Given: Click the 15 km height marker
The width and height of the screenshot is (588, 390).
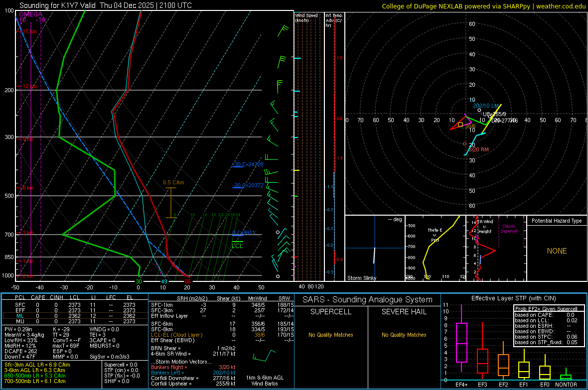Looking at the screenshot, I should coord(29,31).
